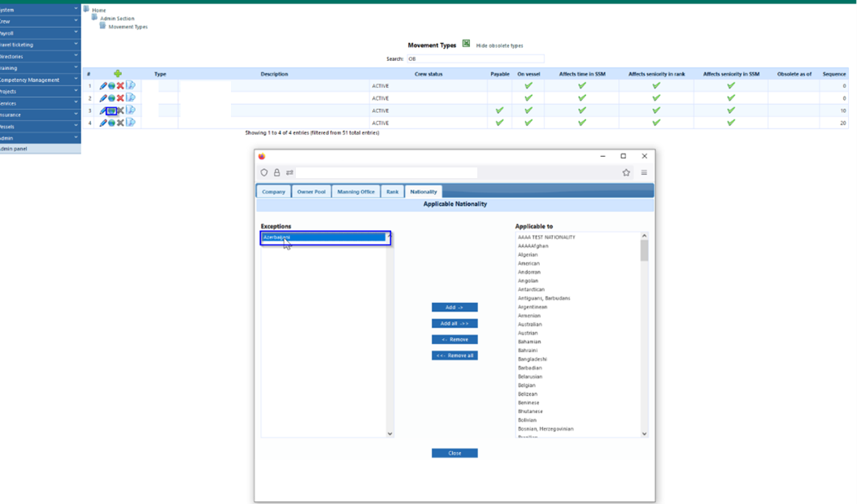Click the Add all ->> button
The image size is (857, 504).
tap(455, 324)
